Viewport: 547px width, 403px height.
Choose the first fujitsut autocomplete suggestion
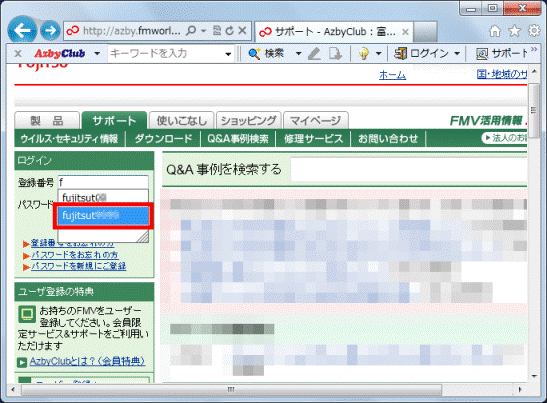coord(103,198)
